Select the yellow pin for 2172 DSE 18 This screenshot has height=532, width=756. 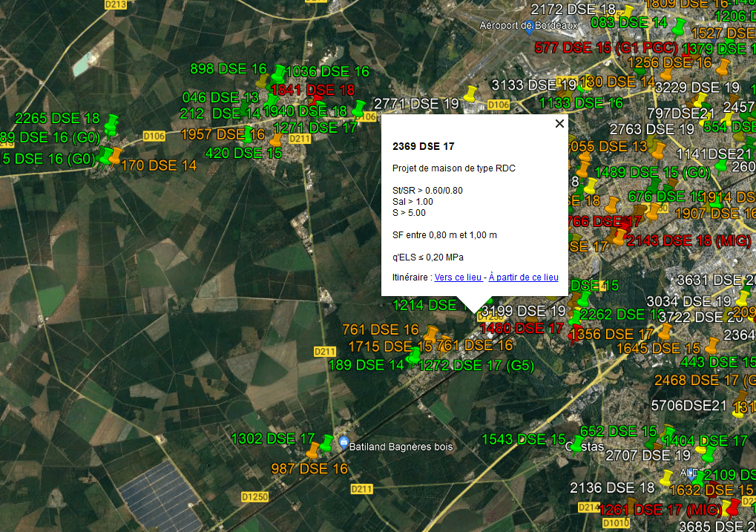tap(628, 13)
